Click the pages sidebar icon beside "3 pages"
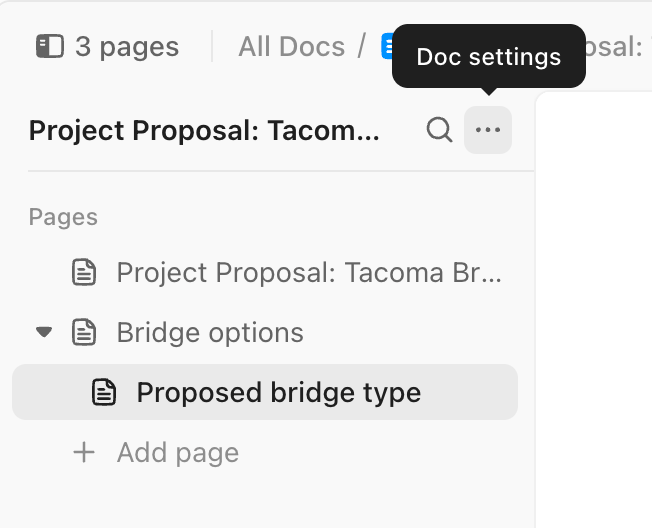 pyautogui.click(x=49, y=46)
